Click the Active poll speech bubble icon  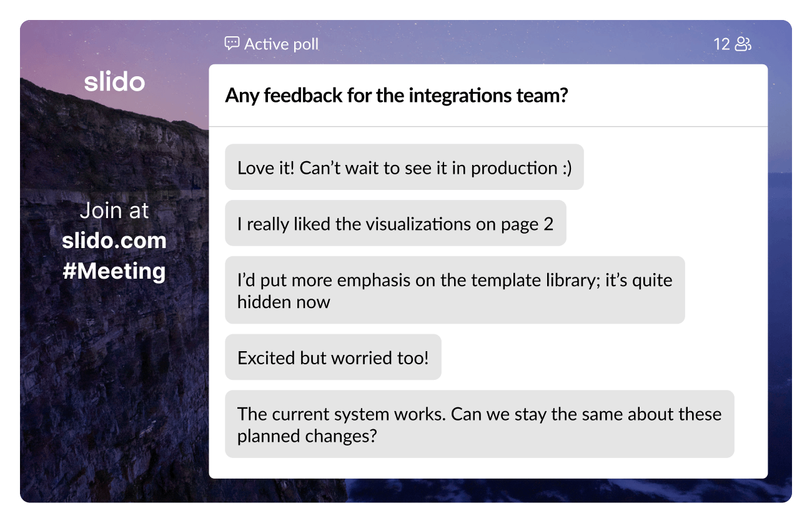pos(232,44)
